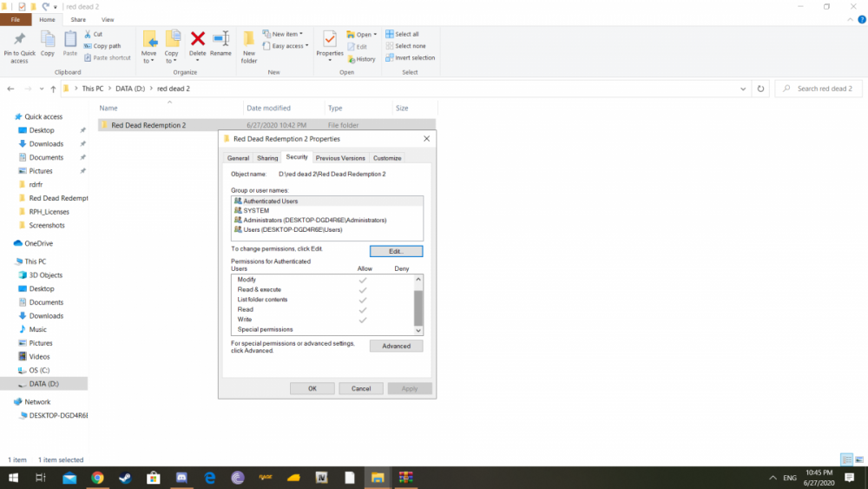Open the Easy access dropdown menu
Viewport: 868px width, 489px height.
(x=288, y=46)
